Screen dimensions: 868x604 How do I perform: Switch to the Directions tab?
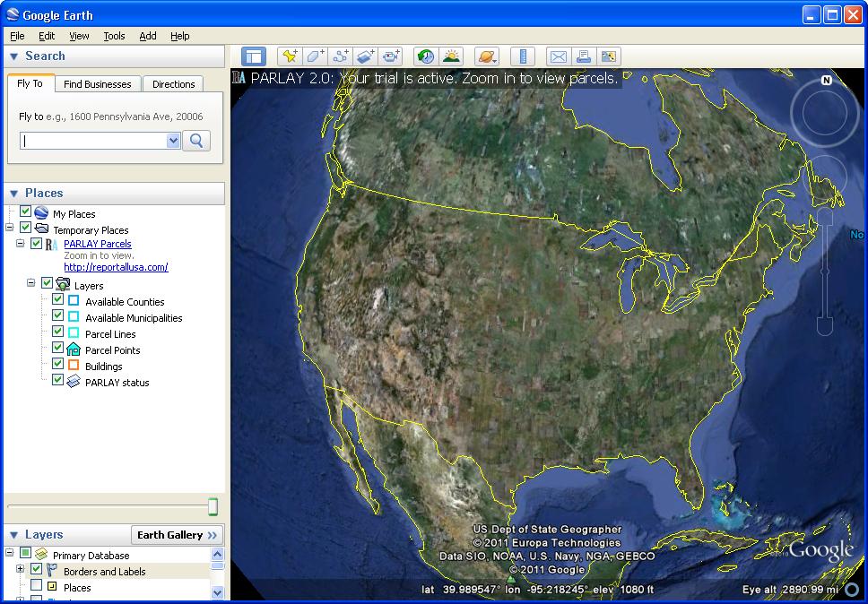(x=173, y=84)
